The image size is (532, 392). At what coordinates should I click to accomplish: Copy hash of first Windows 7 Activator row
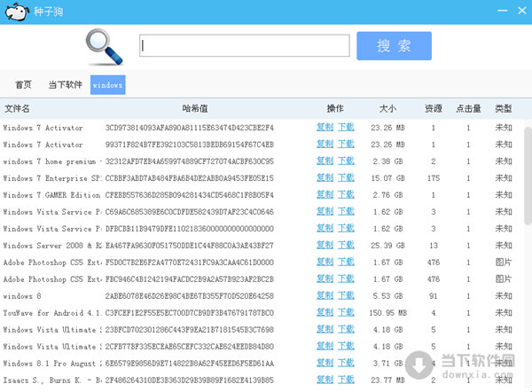(x=325, y=128)
